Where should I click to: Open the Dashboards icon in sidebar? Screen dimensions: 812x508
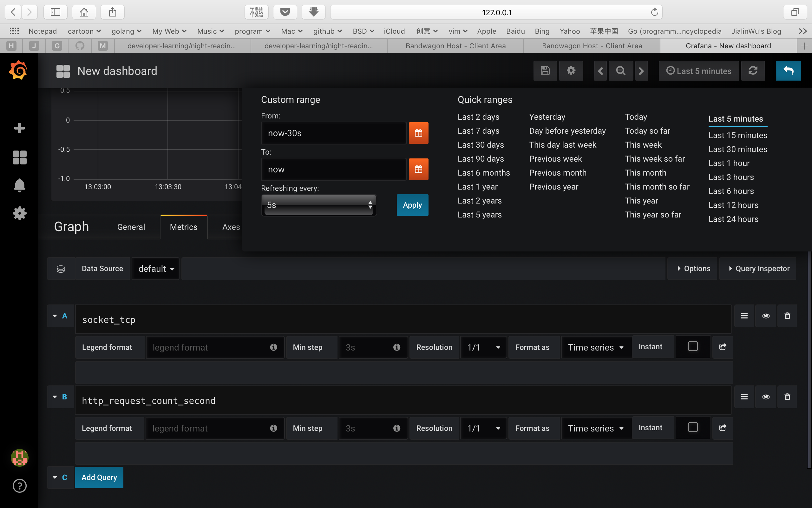(19, 157)
